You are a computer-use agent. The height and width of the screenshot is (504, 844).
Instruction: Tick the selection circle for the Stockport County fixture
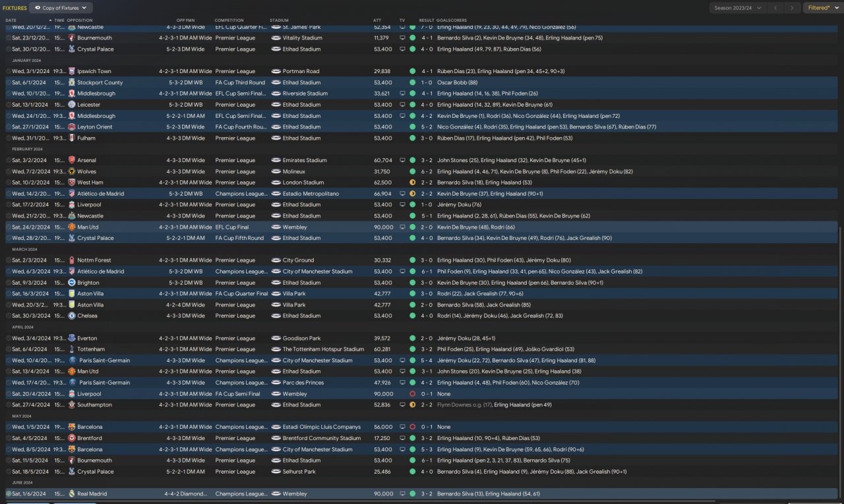tap(9, 82)
